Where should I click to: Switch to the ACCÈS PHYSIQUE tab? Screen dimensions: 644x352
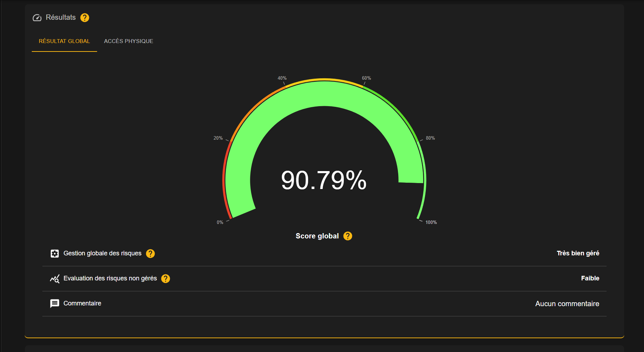129,41
